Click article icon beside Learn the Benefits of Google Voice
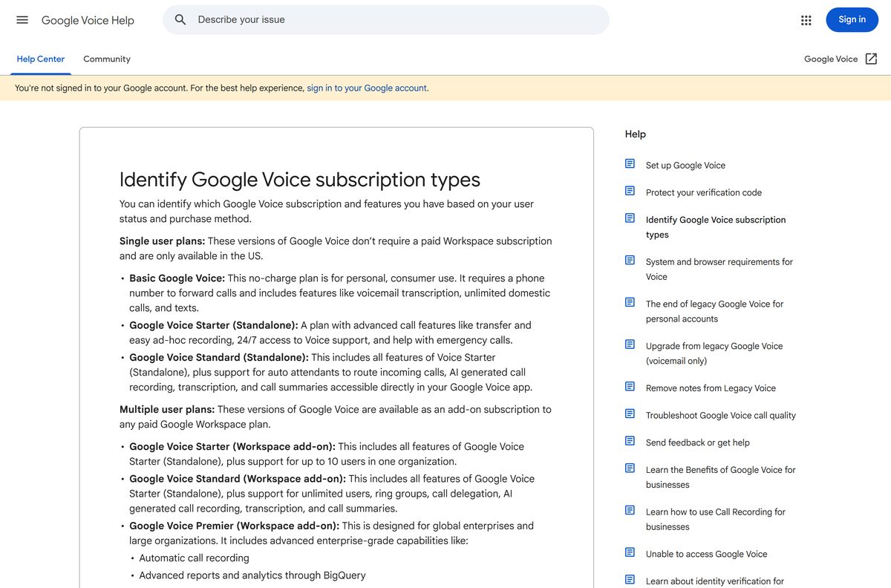This screenshot has height=588, width=891. click(630, 468)
